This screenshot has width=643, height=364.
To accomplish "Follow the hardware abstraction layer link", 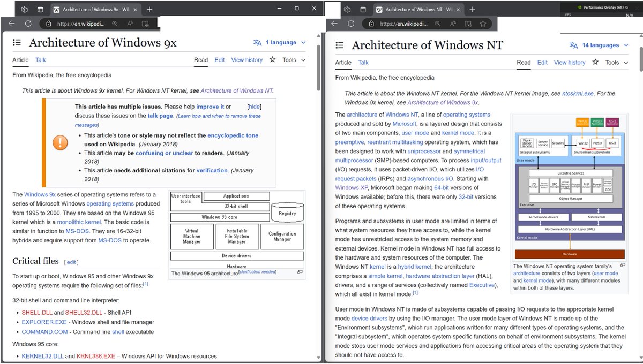I will pyautogui.click(x=440, y=276).
